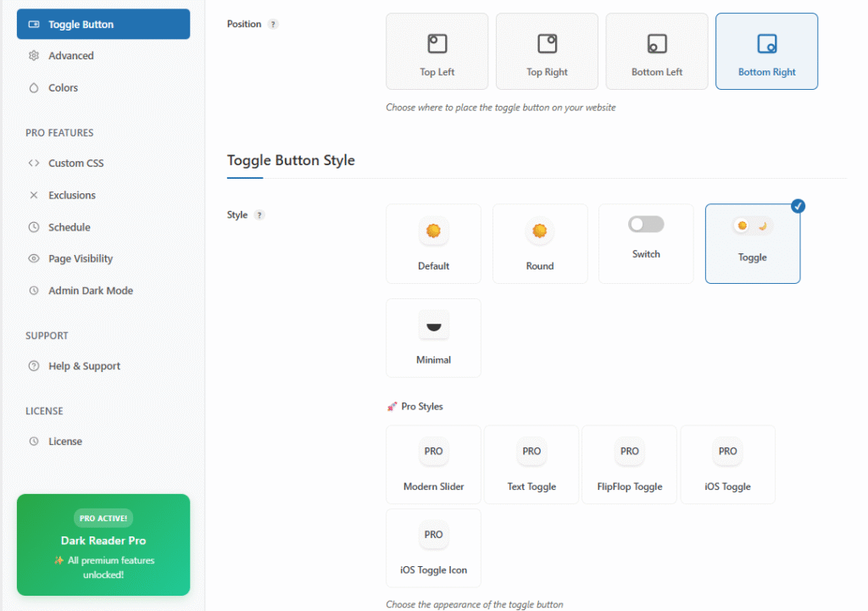Click the question icon beside Help & Support
This screenshot has width=868, height=611.
pos(34,366)
